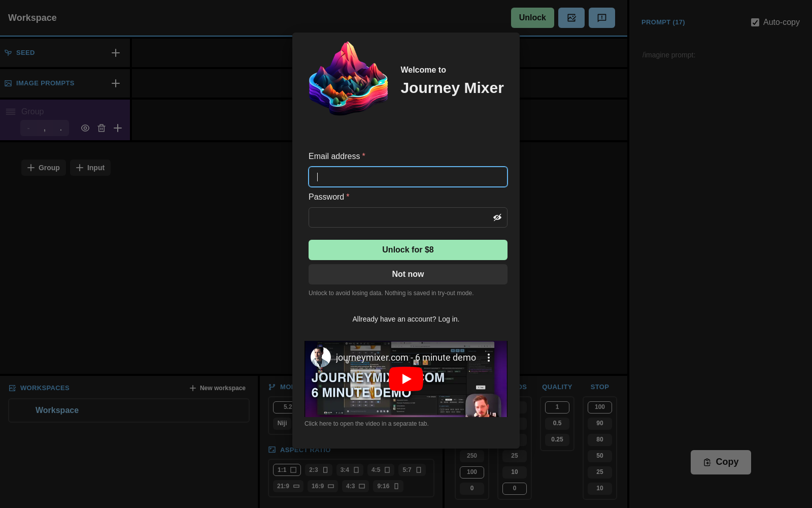Pick the 9:16 aspect ratio

click(388, 486)
